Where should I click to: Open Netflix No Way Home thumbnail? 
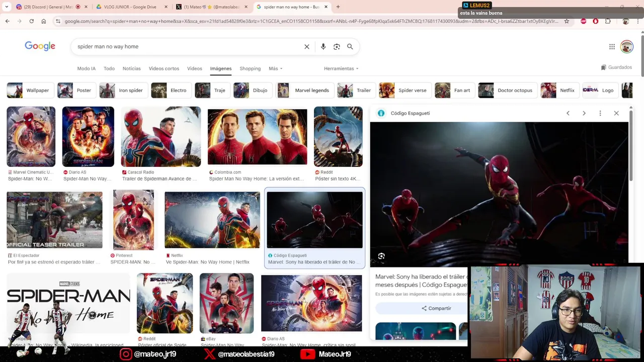[x=212, y=220]
